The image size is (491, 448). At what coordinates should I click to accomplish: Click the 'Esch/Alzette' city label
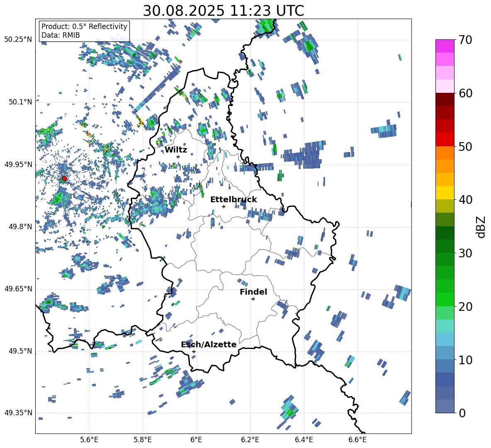209,344
